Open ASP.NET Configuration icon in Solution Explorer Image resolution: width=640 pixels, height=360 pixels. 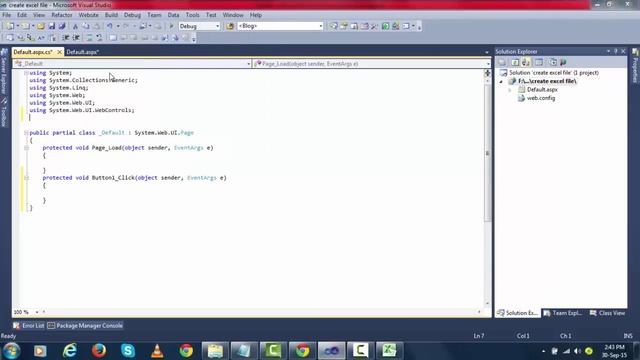click(563, 62)
